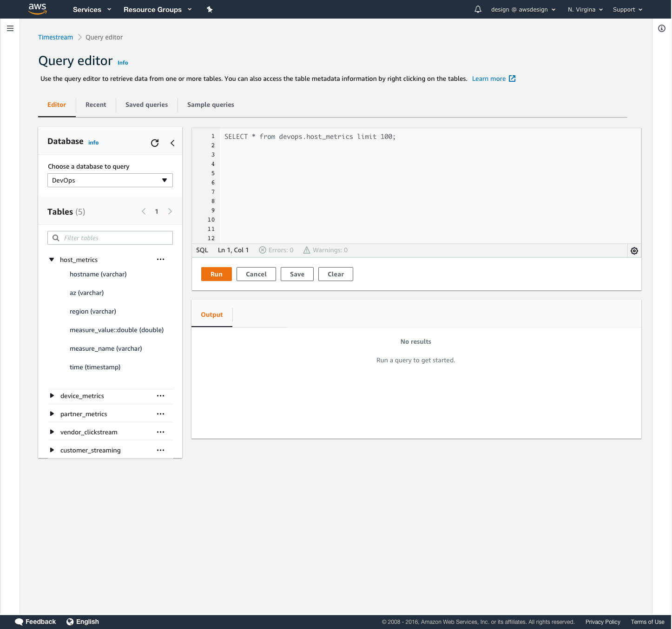
Task: Open device_metrics options menu (three dots)
Action: click(x=161, y=396)
